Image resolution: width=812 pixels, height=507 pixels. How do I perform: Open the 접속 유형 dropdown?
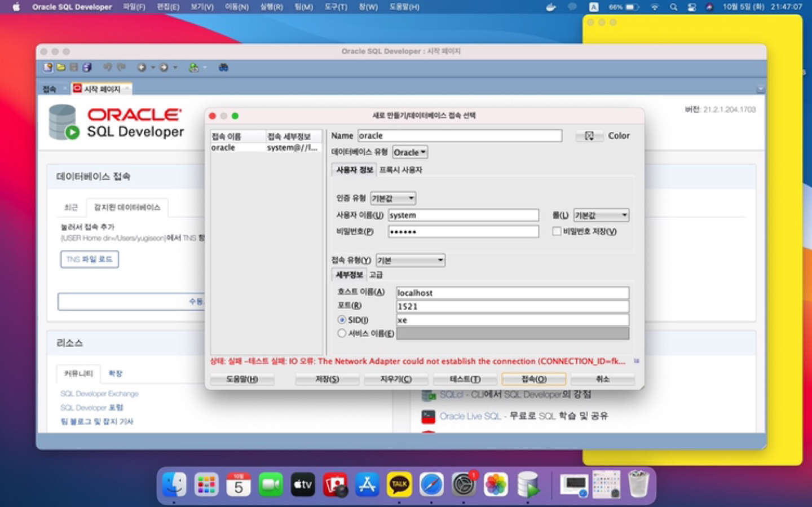(410, 260)
